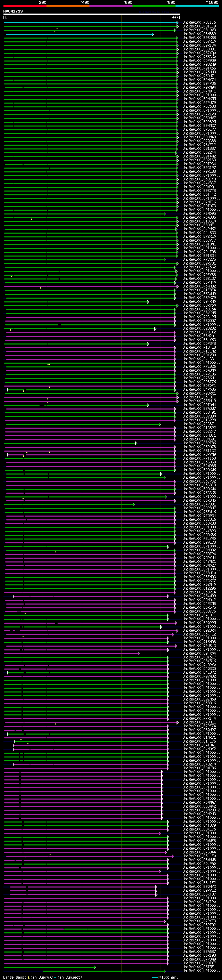Image resolution: width=222 pixels, height=980 pixels.
Task: Open hit label UniRef100_O23282
Action: click(x=199, y=328)
